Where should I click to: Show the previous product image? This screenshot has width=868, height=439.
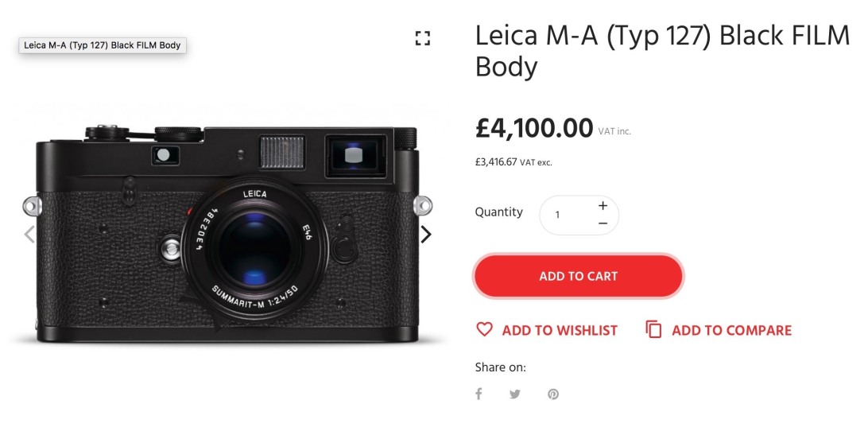pyautogui.click(x=29, y=234)
